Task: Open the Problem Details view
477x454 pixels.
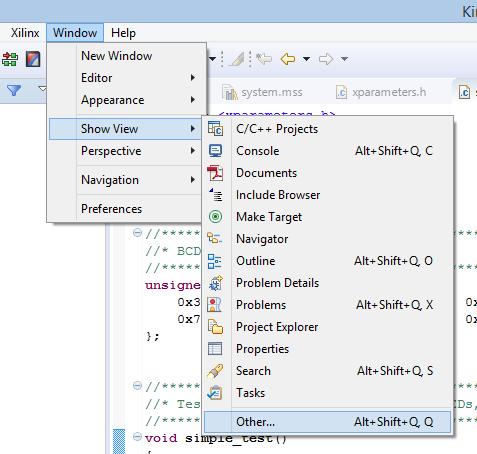Action: (x=327, y=283)
